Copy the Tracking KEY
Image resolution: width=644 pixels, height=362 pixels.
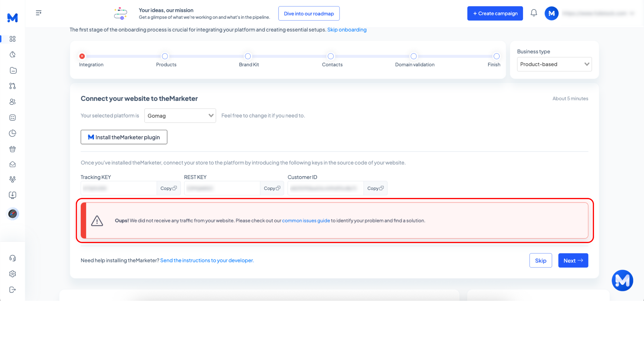click(x=168, y=188)
